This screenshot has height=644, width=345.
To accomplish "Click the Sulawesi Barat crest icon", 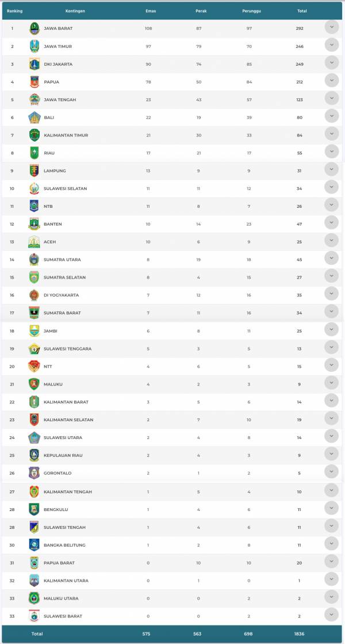I will (x=34, y=616).
